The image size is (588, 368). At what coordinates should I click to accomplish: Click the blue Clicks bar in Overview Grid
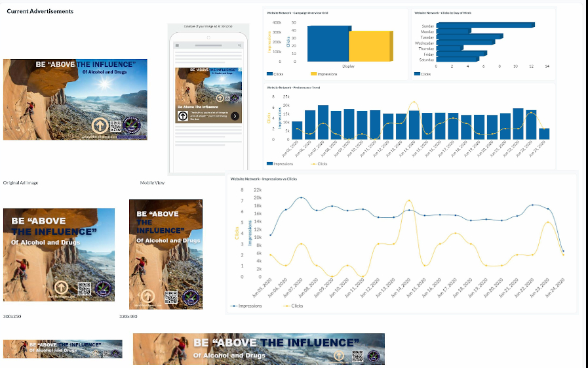pos(328,44)
